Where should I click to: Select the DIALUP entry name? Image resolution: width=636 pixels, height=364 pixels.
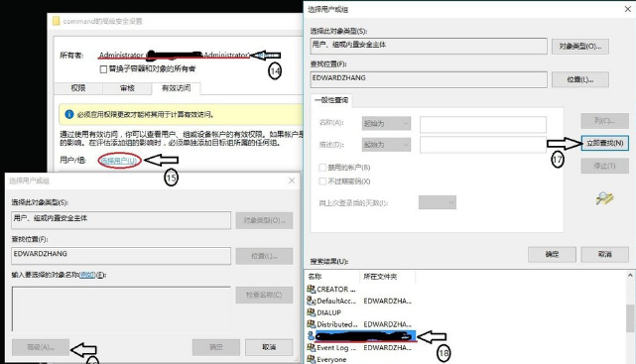(329, 312)
